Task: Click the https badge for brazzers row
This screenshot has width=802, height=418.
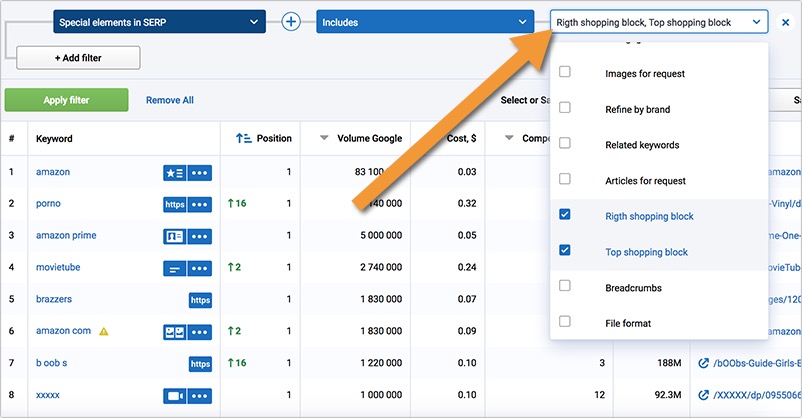Action: [x=200, y=300]
